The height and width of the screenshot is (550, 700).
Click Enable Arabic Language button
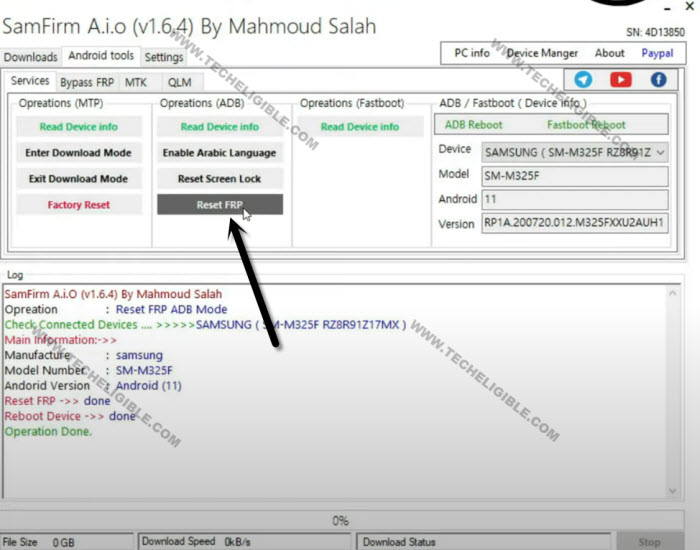(220, 153)
